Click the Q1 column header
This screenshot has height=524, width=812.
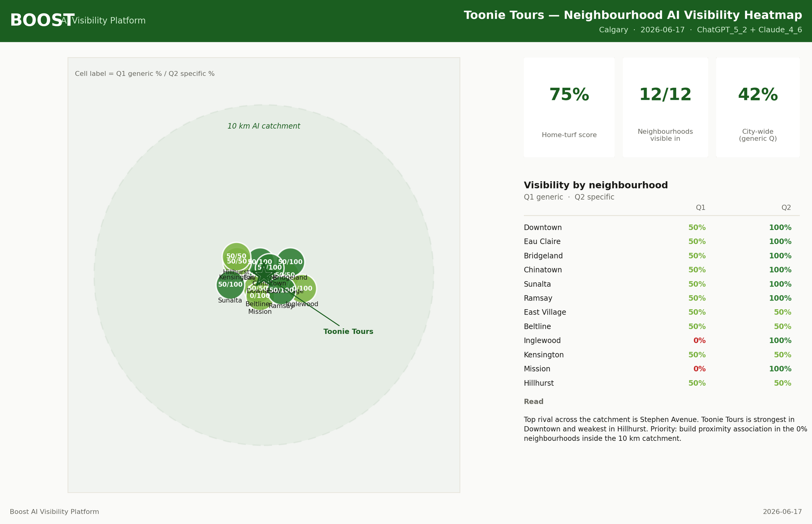point(700,208)
